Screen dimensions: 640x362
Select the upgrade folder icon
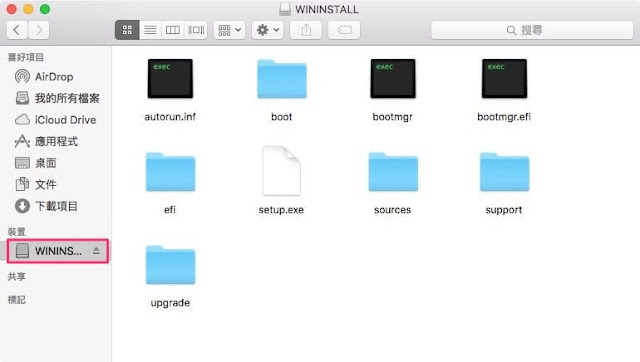click(170, 265)
